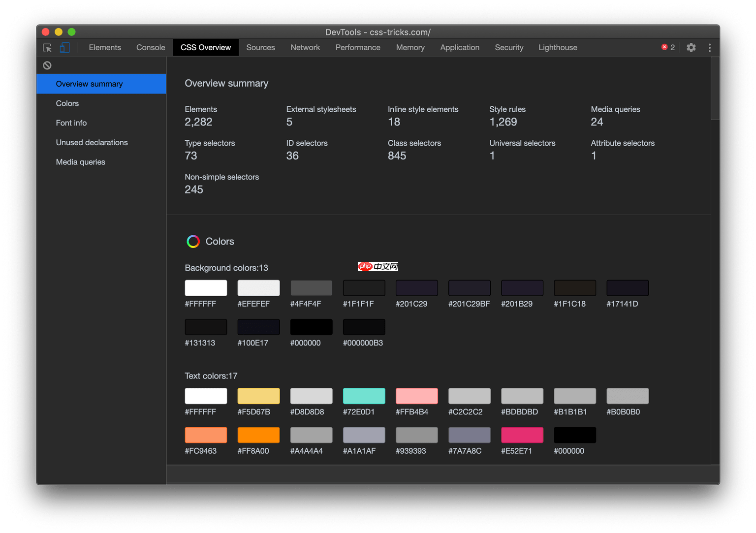Go to Unused declarations section
The width and height of the screenshot is (756, 533).
point(92,143)
